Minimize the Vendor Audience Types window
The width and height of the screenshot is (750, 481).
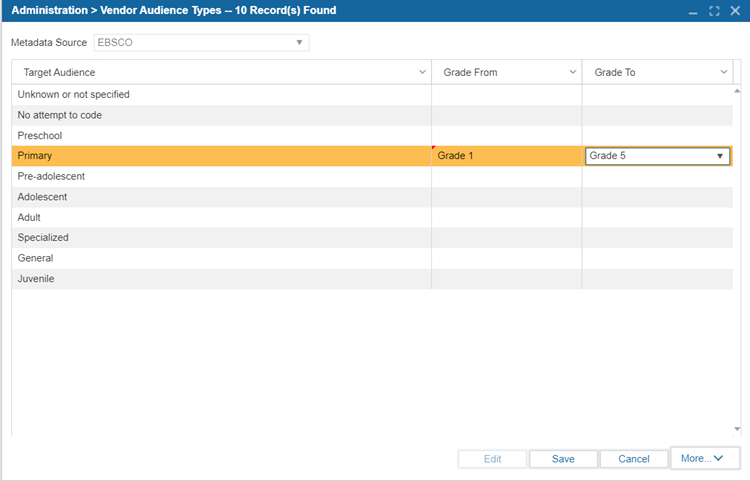(693, 11)
